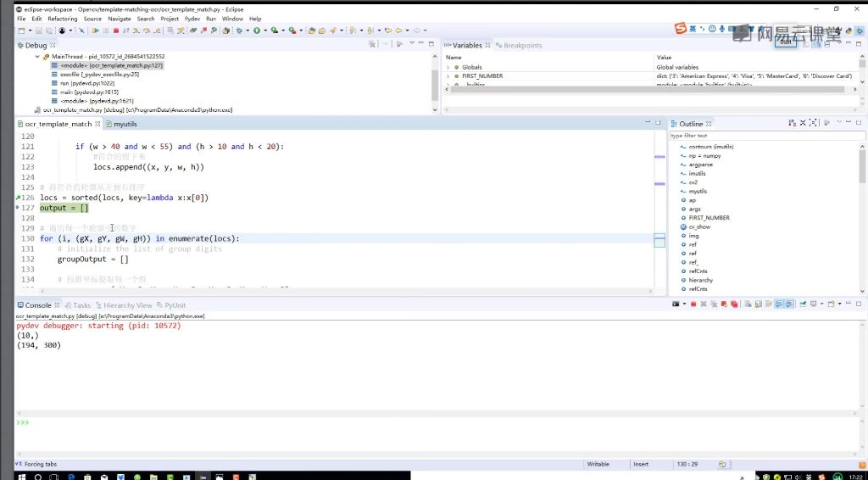Click the Back navigation arrow in toolbar

pyautogui.click(x=398, y=31)
